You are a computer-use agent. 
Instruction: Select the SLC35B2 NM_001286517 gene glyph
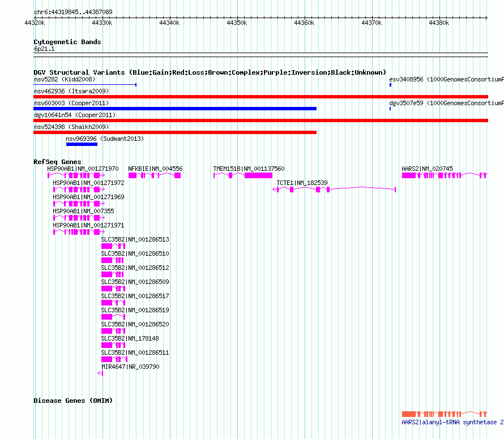click(113, 303)
